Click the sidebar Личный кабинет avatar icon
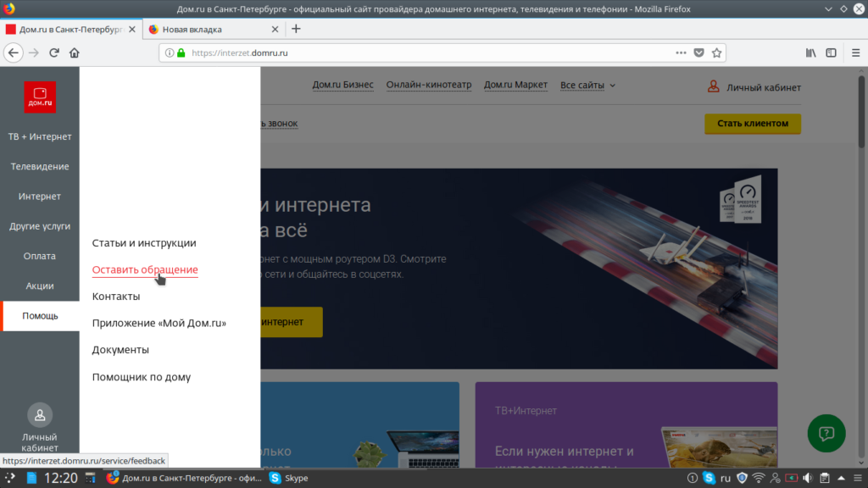 (40, 415)
